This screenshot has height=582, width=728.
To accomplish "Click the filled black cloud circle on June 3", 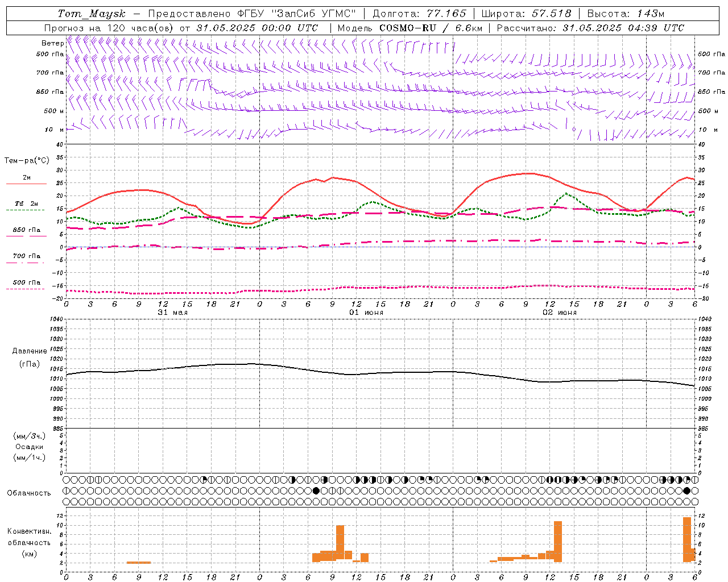I will coord(687,490).
